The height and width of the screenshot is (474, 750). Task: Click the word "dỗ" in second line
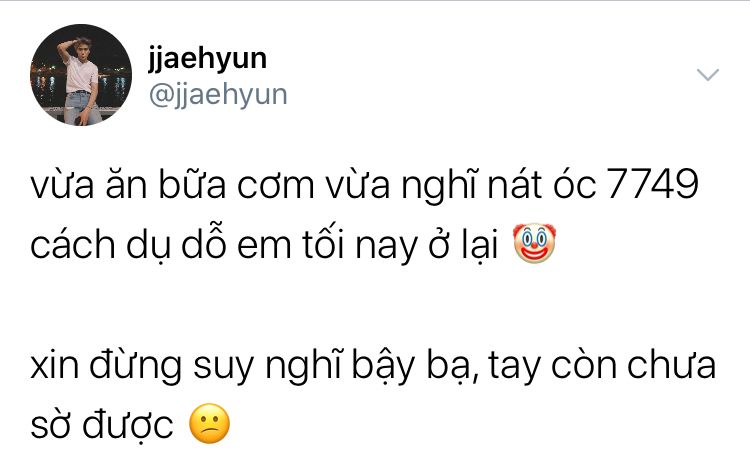pyautogui.click(x=203, y=243)
